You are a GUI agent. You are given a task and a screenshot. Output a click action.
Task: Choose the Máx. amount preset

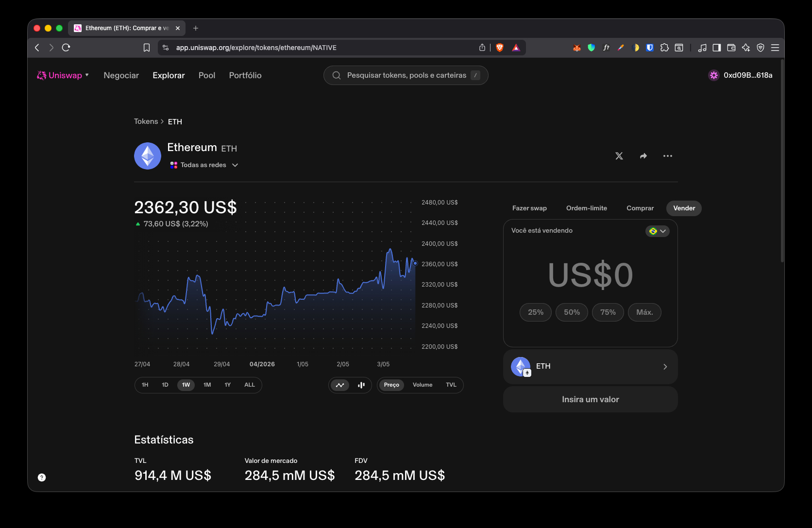click(x=644, y=312)
